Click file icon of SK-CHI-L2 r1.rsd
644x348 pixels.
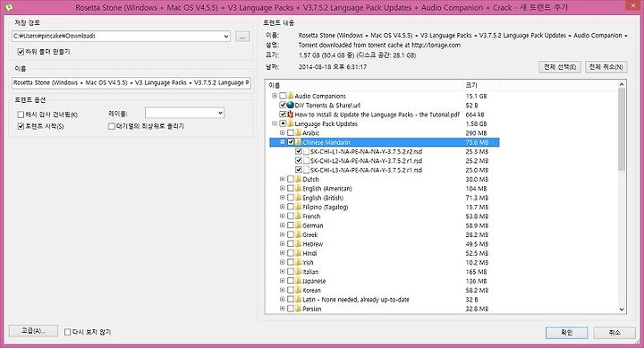(306, 161)
